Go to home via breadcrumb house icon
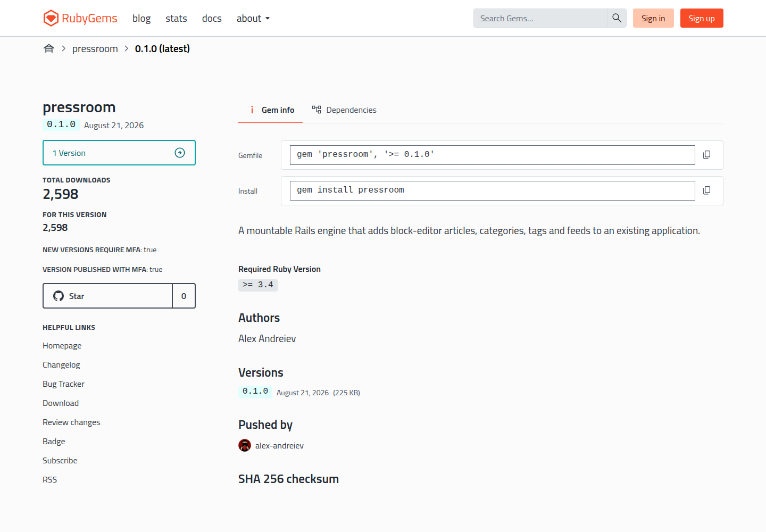The width and height of the screenshot is (766, 532). 49,49
